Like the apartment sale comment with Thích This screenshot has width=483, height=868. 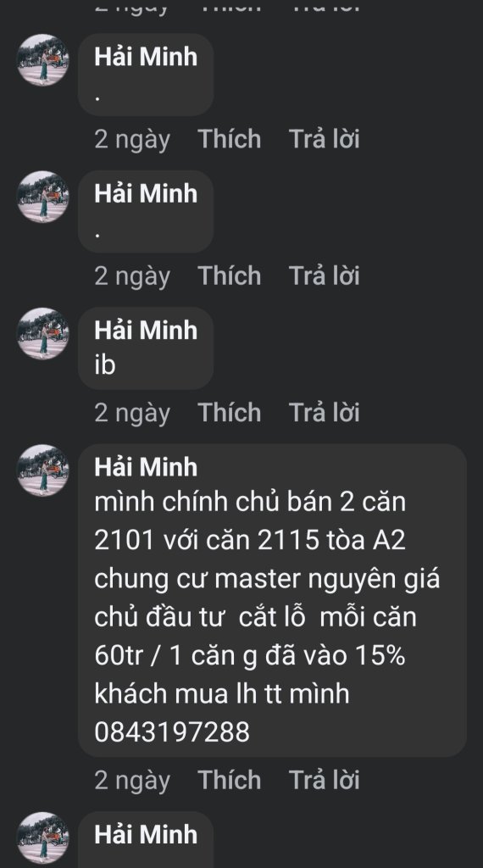click(x=229, y=780)
